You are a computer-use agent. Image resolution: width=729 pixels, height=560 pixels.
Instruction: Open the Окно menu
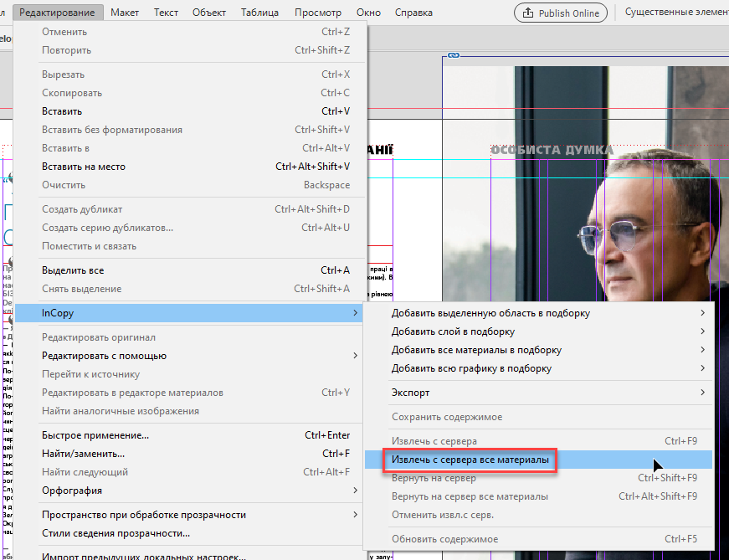click(x=368, y=13)
